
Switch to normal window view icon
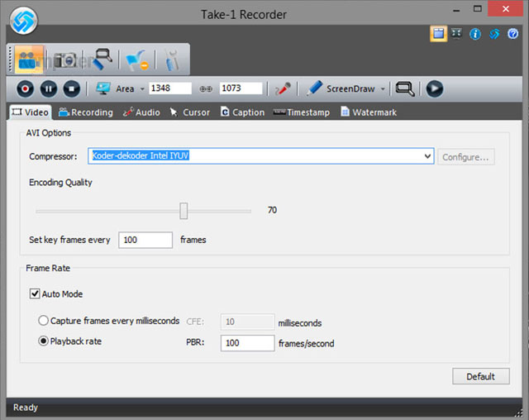(438, 34)
